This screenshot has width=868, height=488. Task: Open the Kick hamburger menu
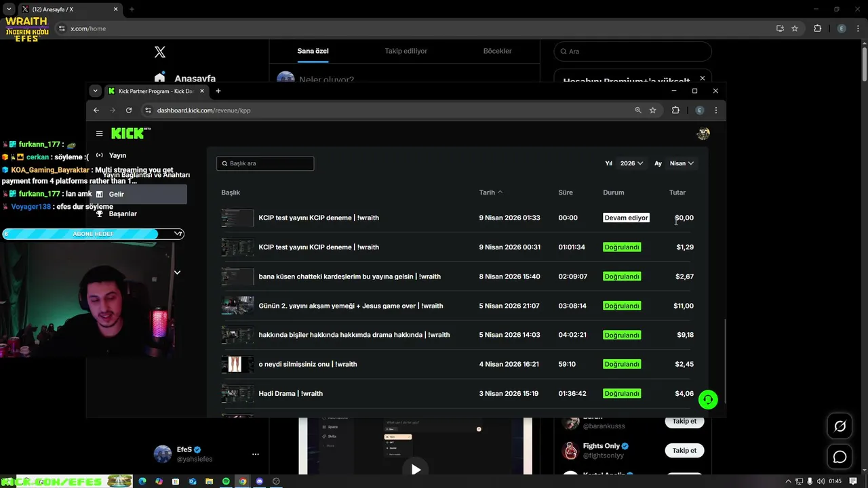click(x=99, y=134)
